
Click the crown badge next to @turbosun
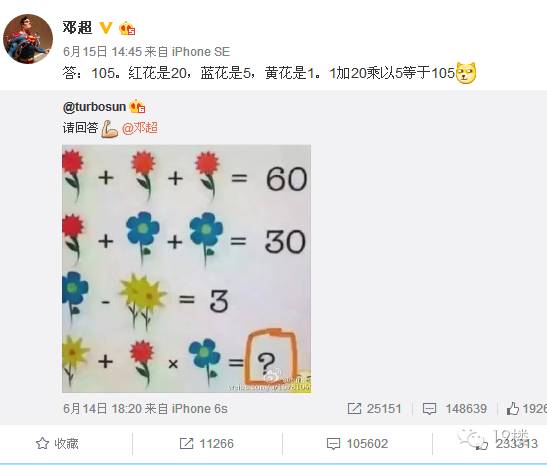tap(137, 106)
